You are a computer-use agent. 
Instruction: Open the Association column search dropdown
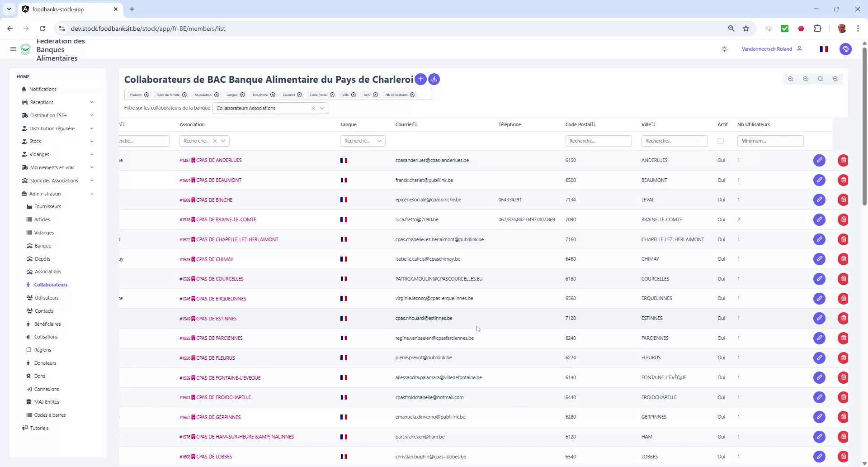pos(223,141)
